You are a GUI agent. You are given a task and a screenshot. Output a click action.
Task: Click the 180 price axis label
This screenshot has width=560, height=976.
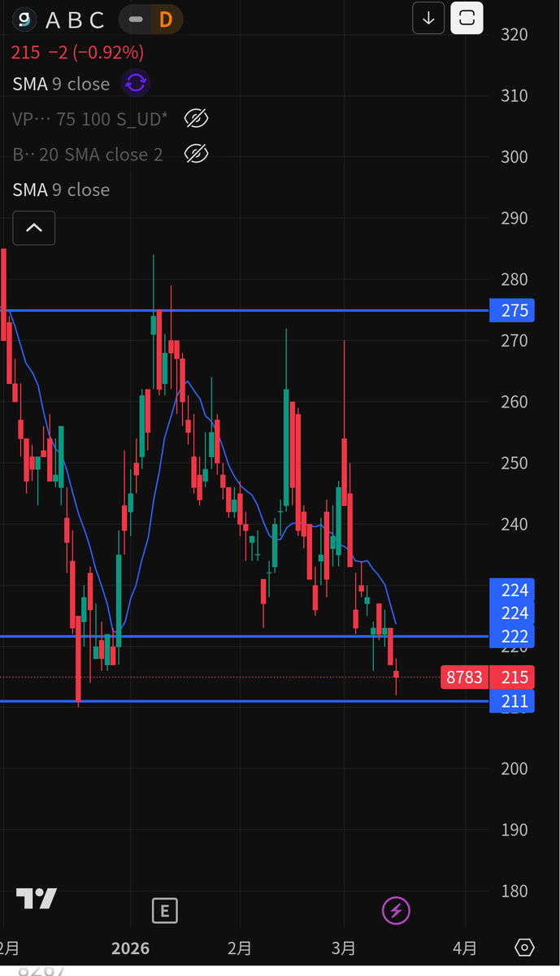[514, 891]
